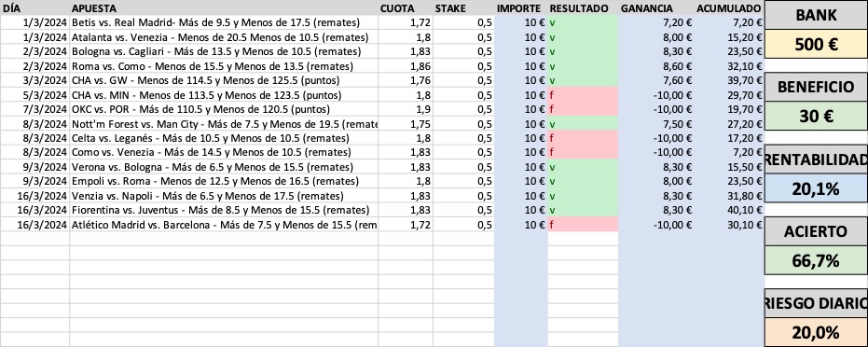Click the BANK 500 € value cell

[x=816, y=45]
